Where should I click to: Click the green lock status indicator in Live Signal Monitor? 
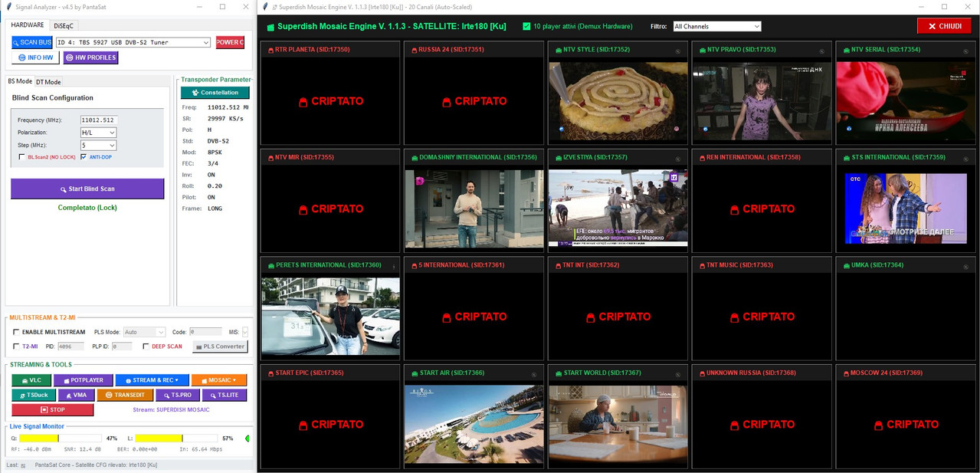[247, 439]
